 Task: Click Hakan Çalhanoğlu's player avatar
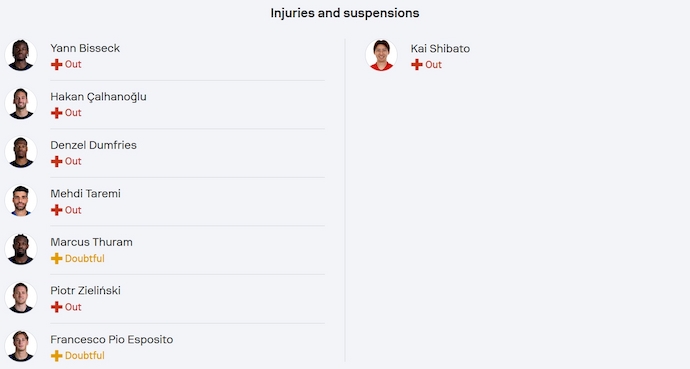tap(21, 103)
